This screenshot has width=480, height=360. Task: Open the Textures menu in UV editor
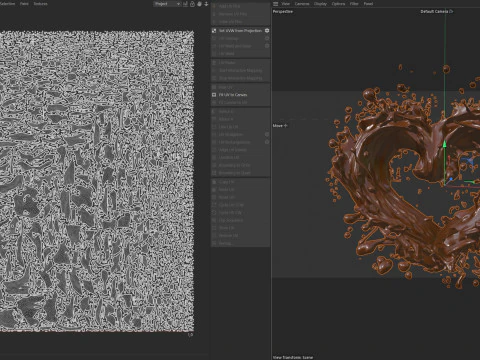pos(40,4)
